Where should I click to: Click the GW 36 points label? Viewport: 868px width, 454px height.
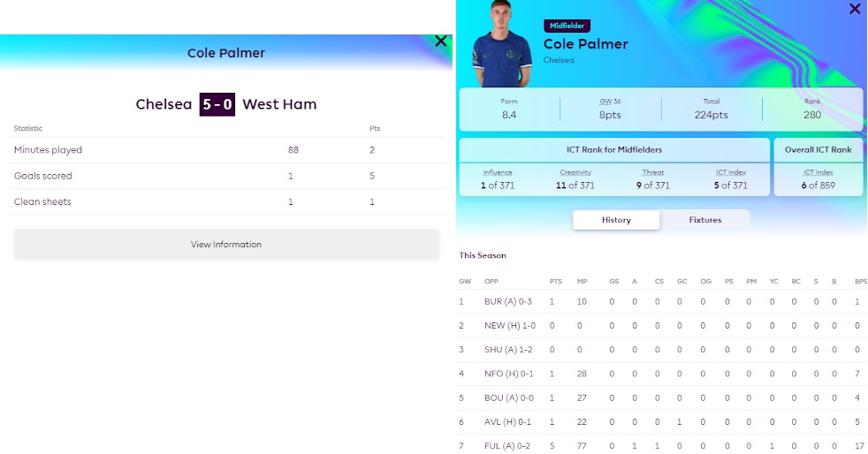pyautogui.click(x=610, y=102)
